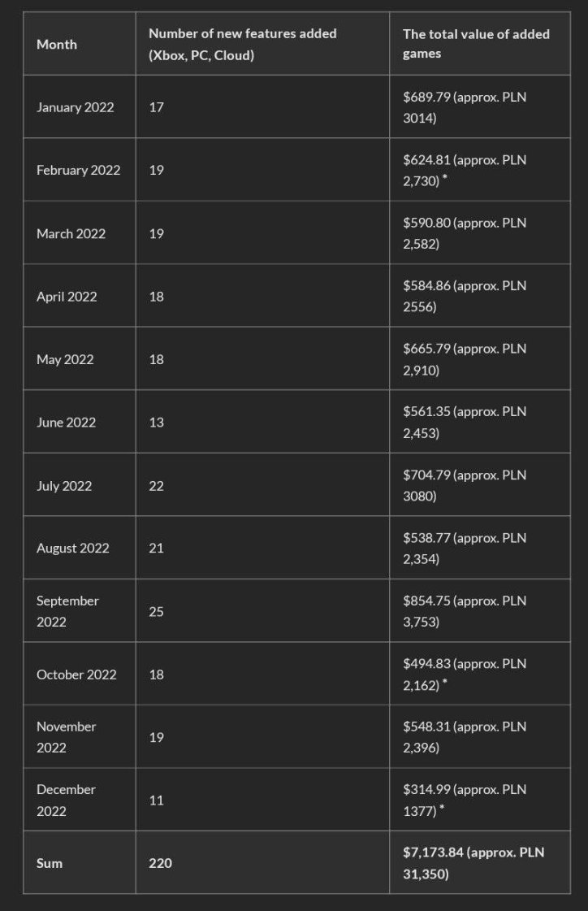Click the total value of added games header
Image resolution: width=588 pixels, height=911 pixels.
tap(476, 45)
